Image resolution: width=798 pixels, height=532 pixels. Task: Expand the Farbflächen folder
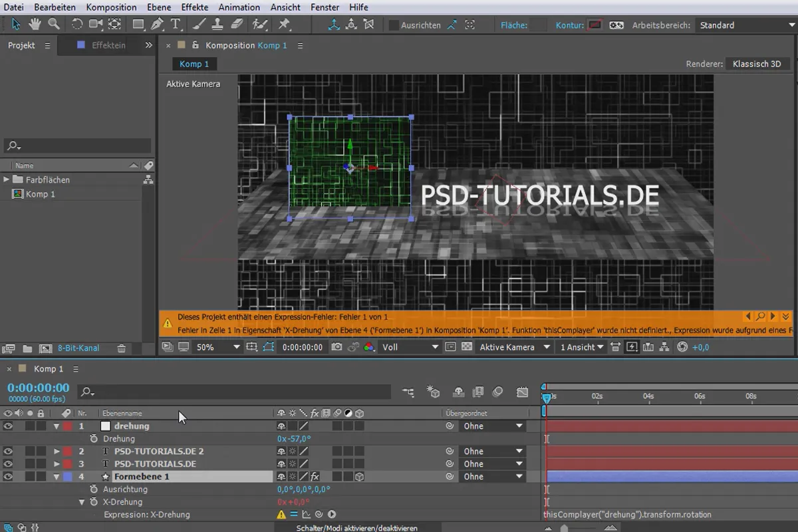[x=7, y=180]
